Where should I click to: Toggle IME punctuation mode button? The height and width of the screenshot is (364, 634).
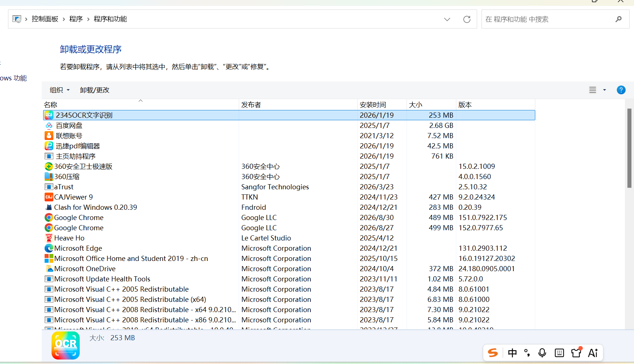tap(527, 353)
